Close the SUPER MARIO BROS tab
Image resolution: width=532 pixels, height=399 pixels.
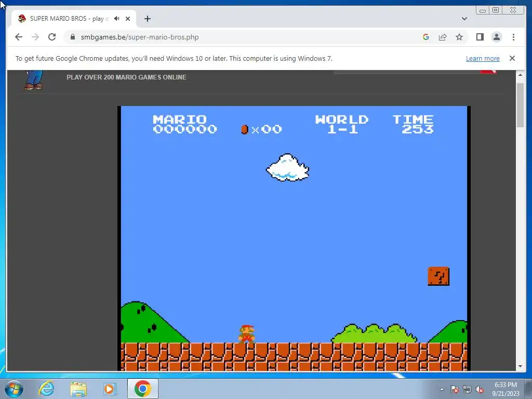(x=128, y=19)
